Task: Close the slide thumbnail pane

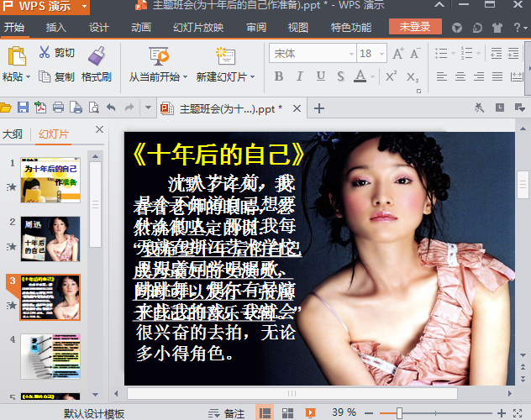Action: point(99,129)
